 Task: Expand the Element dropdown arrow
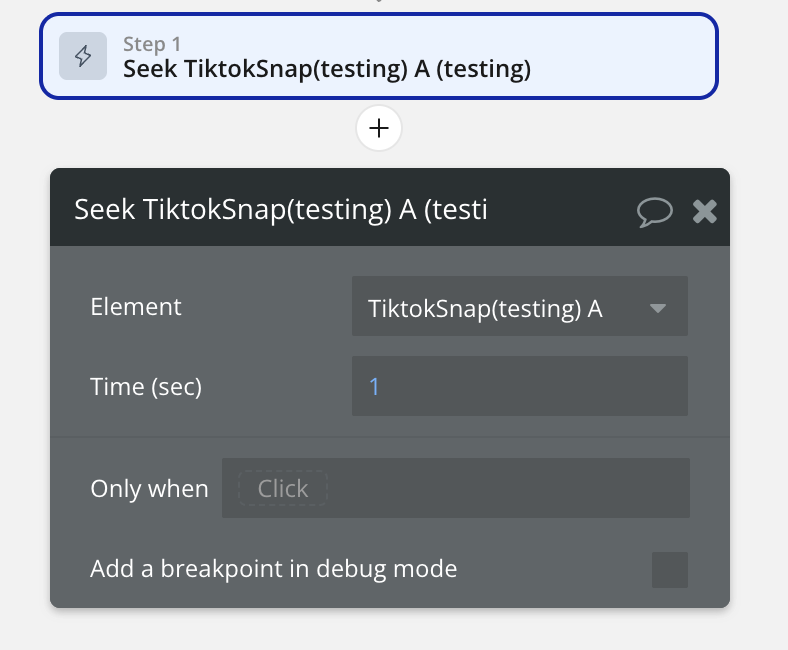coord(657,308)
